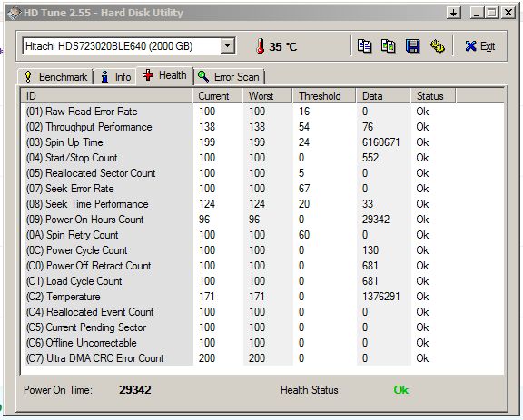Click the copy screenshot icon

coord(389,46)
